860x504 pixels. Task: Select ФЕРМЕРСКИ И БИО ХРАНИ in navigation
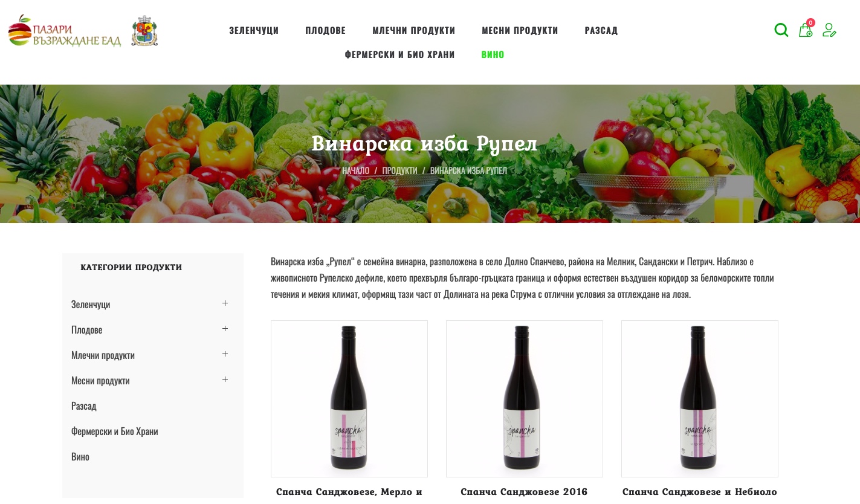coord(399,54)
